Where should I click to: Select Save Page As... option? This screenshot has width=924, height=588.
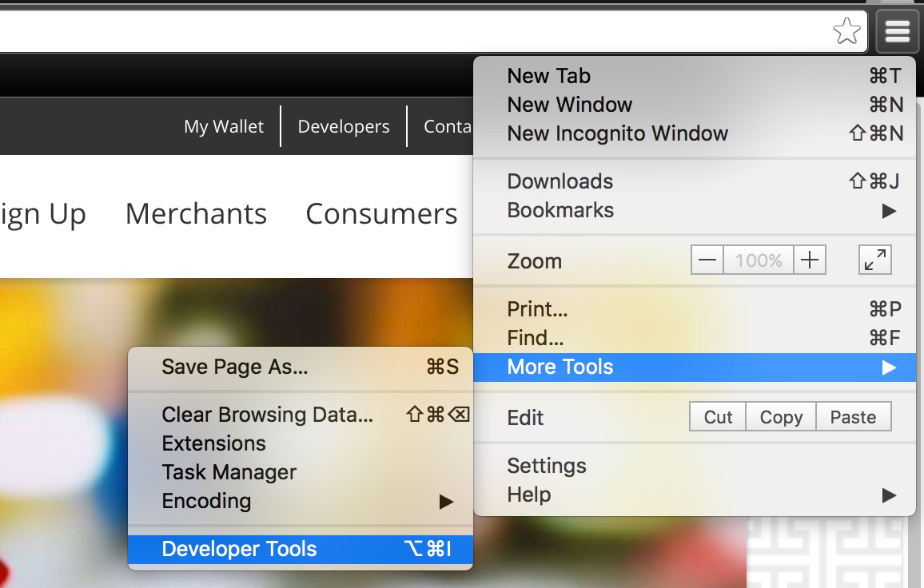click(301, 367)
